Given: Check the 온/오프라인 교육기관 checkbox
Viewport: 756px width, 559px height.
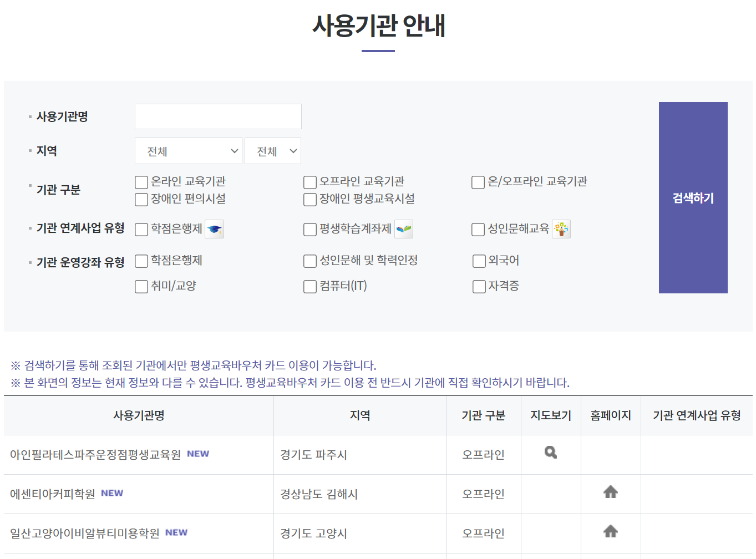Looking at the screenshot, I should click(x=478, y=182).
